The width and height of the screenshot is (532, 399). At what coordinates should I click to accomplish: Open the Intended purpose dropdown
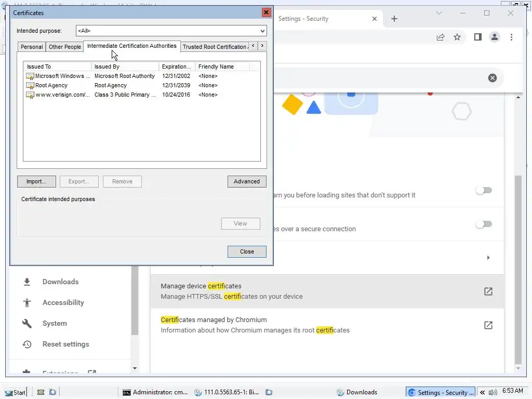pos(171,31)
